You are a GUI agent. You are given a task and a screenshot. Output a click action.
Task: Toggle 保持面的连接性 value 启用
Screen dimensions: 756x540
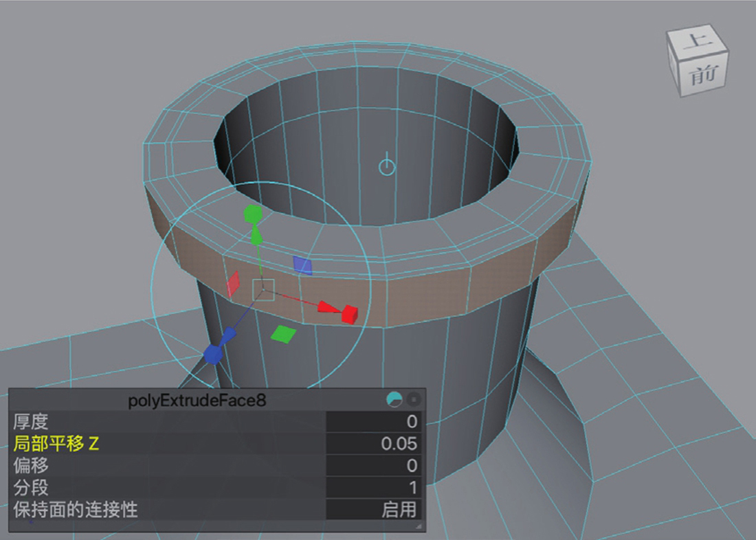coord(372,510)
